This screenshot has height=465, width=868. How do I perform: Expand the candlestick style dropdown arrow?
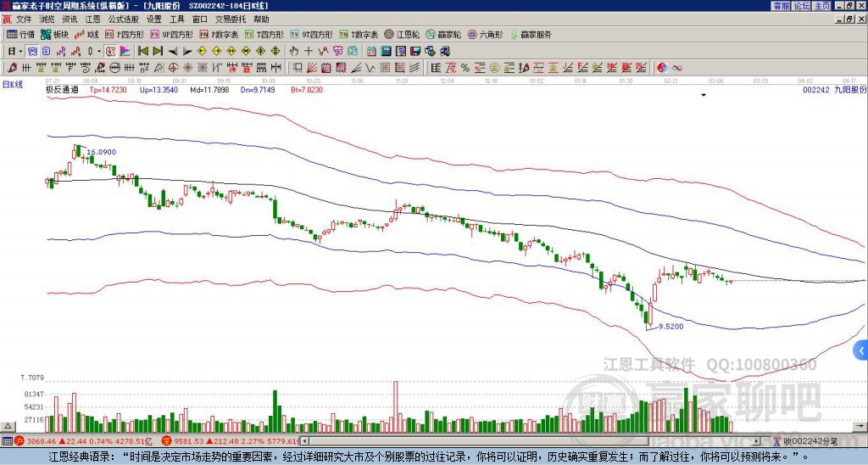99,52
